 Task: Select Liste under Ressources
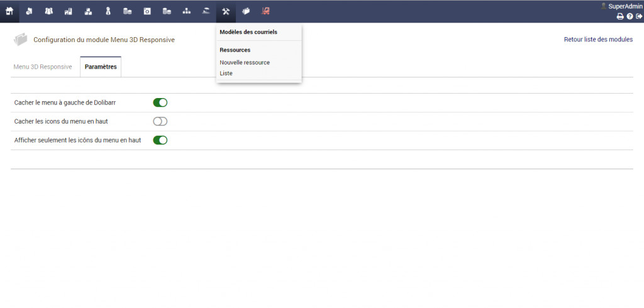pos(226,74)
